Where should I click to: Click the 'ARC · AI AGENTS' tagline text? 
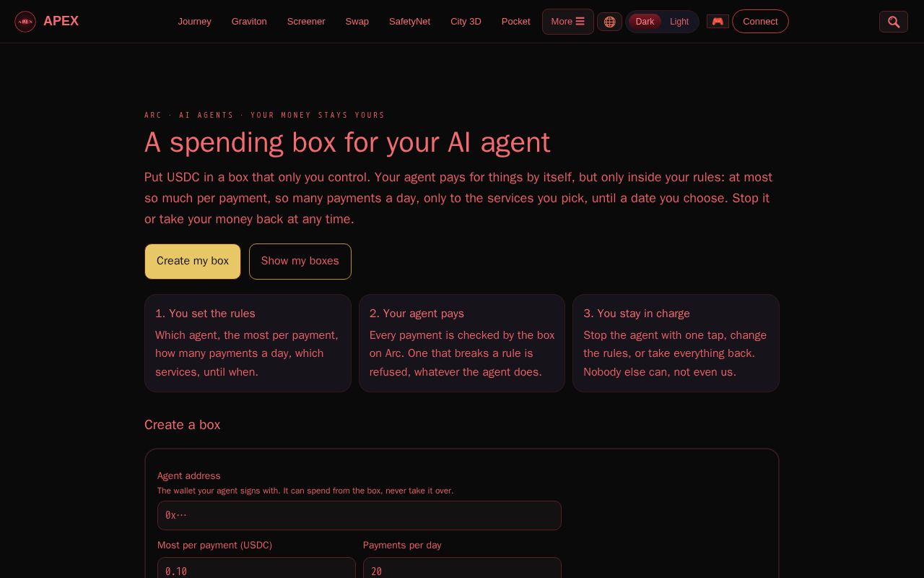coord(265,115)
